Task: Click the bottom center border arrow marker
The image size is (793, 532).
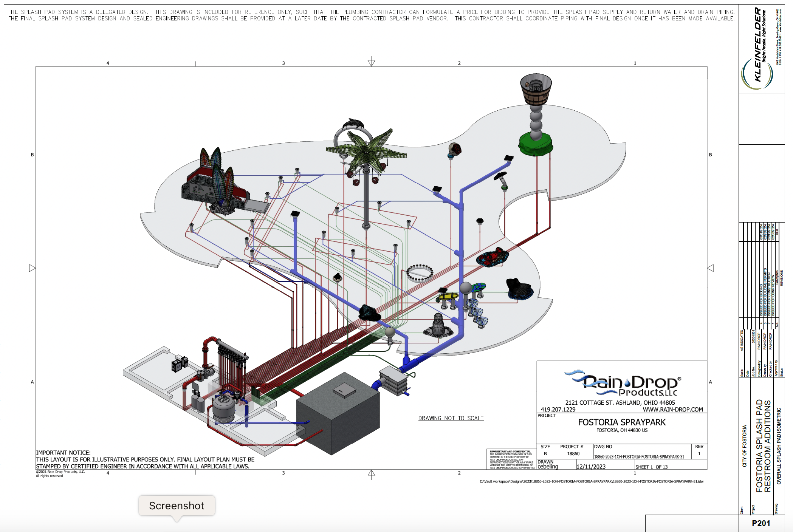Action: [372, 474]
